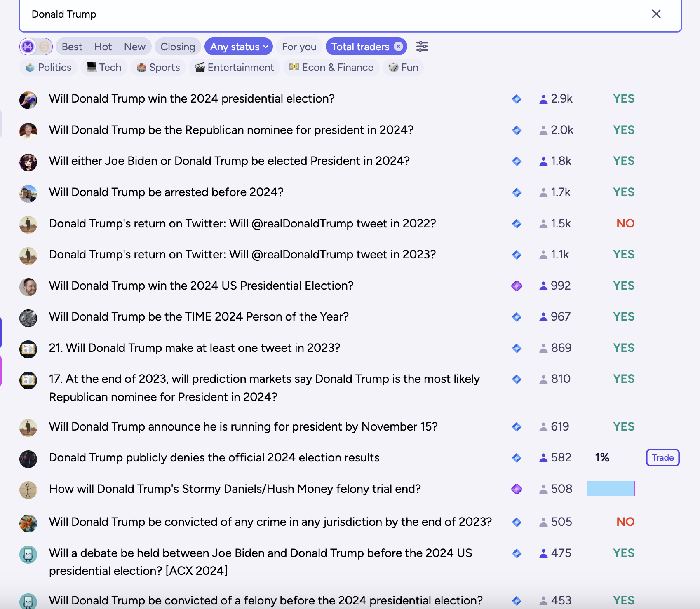Viewport: 700px width, 609px height.
Task: Click the 1% probability on election denial market
Action: (602, 458)
